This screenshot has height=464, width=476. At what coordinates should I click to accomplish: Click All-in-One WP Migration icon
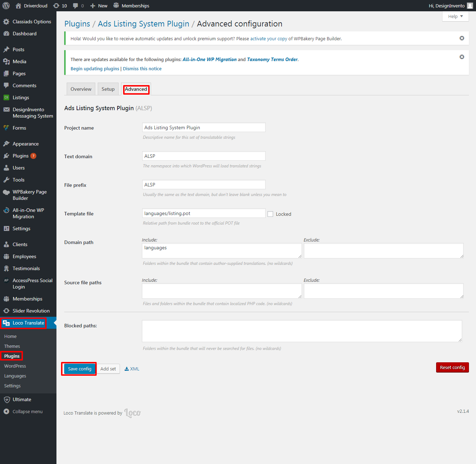pyautogui.click(x=6, y=210)
